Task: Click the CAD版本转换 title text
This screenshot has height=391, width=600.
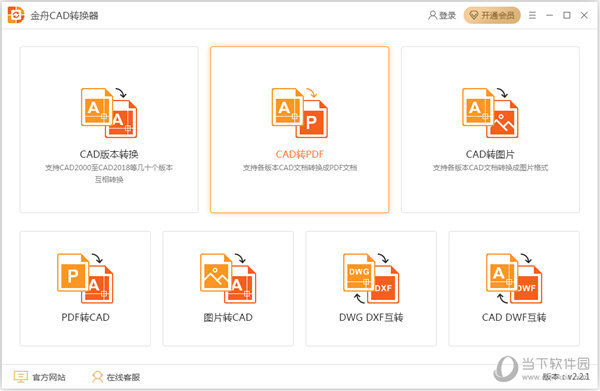Action: pos(109,154)
